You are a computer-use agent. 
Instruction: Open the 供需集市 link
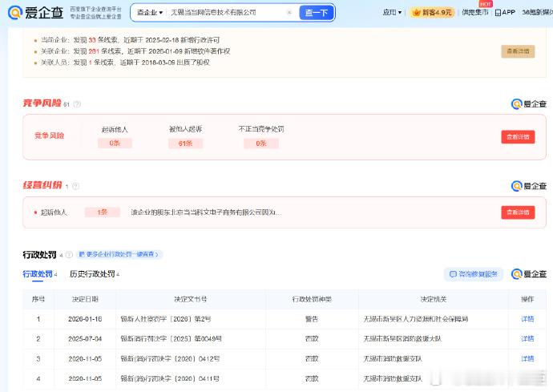tap(474, 12)
